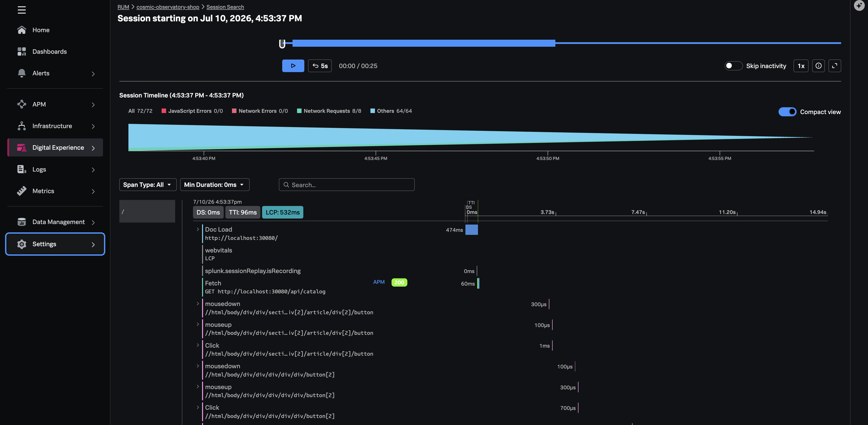Focus the span Search field
The image size is (868, 425).
pyautogui.click(x=347, y=185)
